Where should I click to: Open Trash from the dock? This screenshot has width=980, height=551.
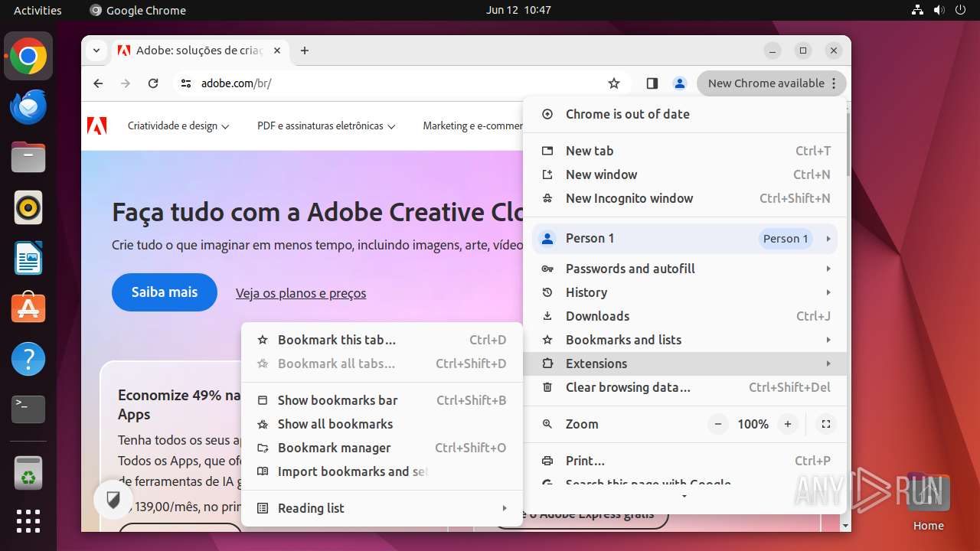[x=28, y=473]
